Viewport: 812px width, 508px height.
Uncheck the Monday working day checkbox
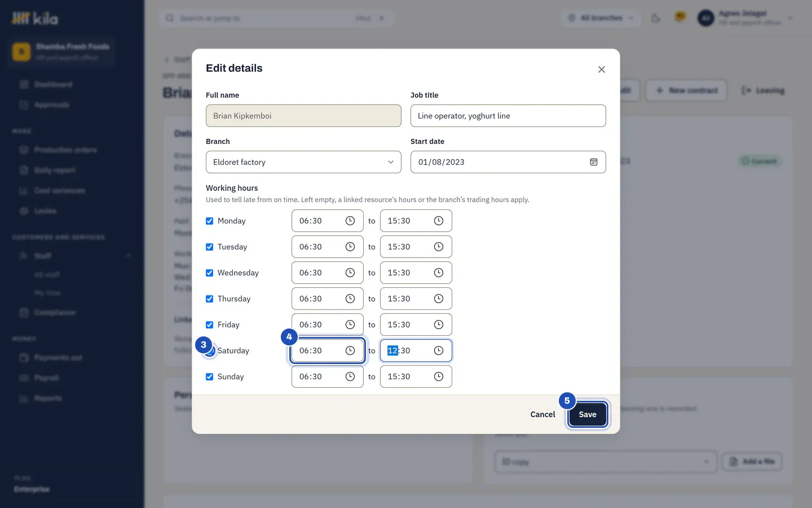coord(210,221)
